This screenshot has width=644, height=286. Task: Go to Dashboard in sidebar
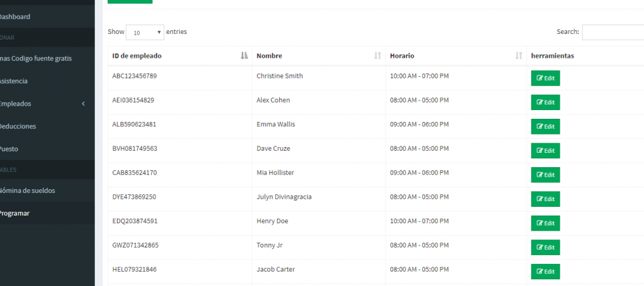[x=15, y=17]
